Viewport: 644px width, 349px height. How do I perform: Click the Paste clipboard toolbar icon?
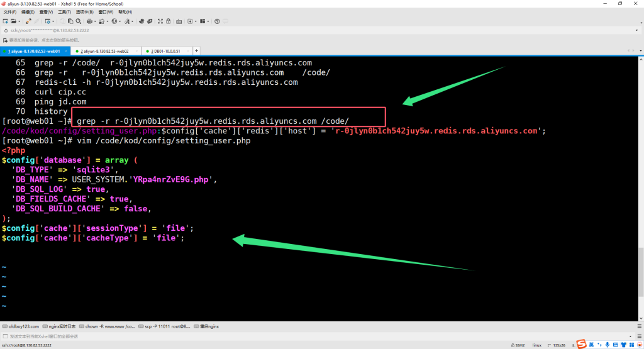click(72, 21)
